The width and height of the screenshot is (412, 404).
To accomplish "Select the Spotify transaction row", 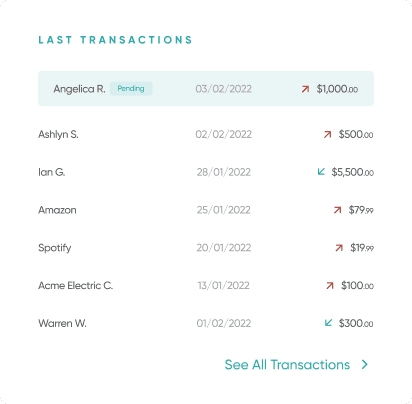I will 206,248.
